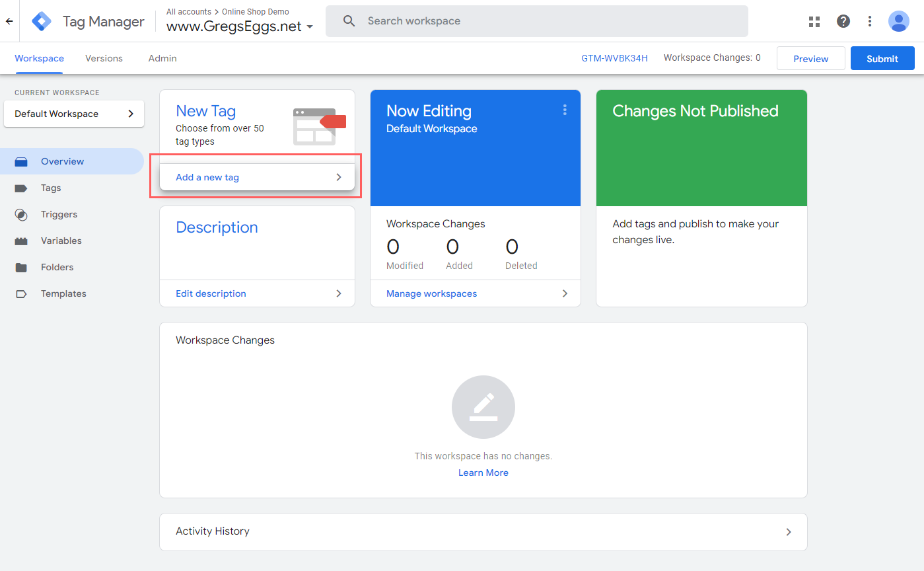
Task: Click the Overview briefcase icon in sidebar
Action: [x=21, y=161]
